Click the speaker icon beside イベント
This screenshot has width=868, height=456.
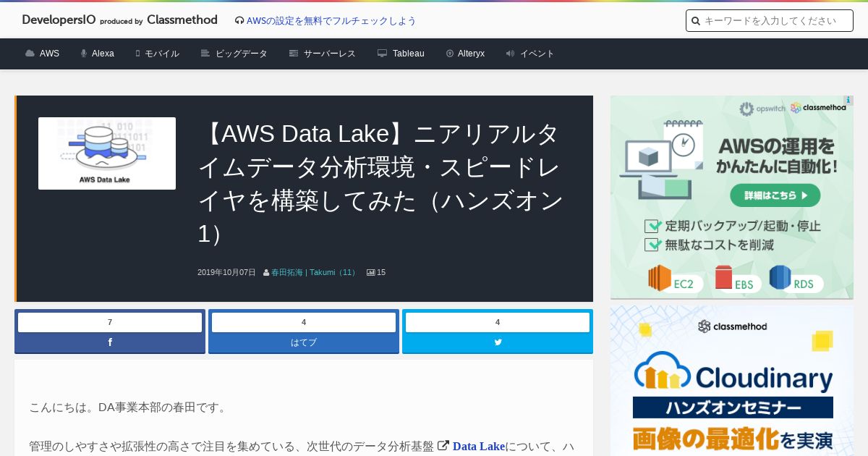click(x=510, y=54)
